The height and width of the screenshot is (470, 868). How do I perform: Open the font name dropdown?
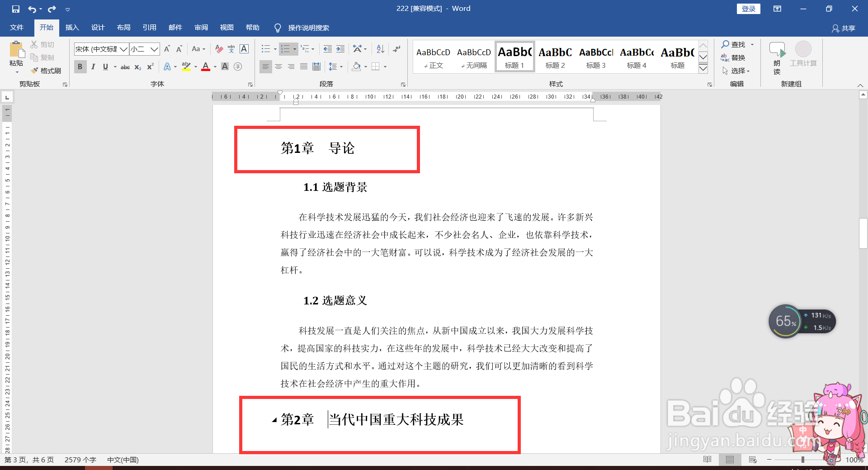pyautogui.click(x=123, y=49)
